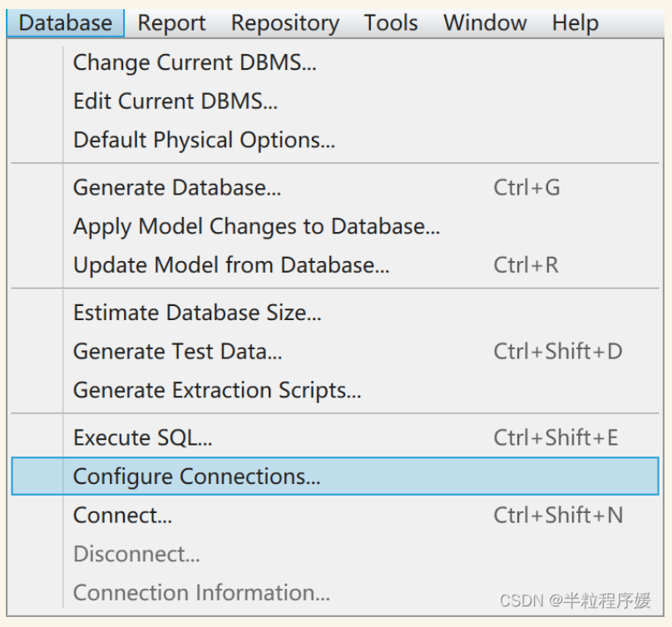Choose Generate Extraction Scripts
Viewport: 672px width, 627px height.
(217, 390)
